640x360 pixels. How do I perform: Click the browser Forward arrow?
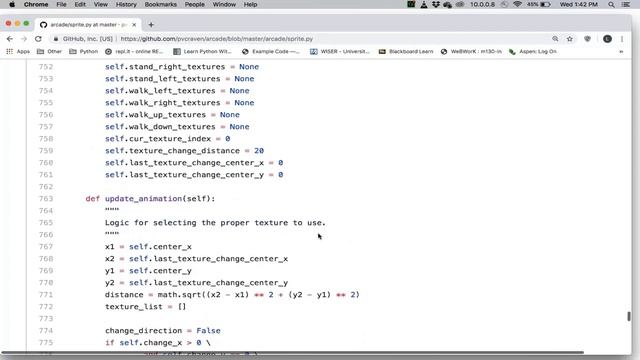click(24, 39)
